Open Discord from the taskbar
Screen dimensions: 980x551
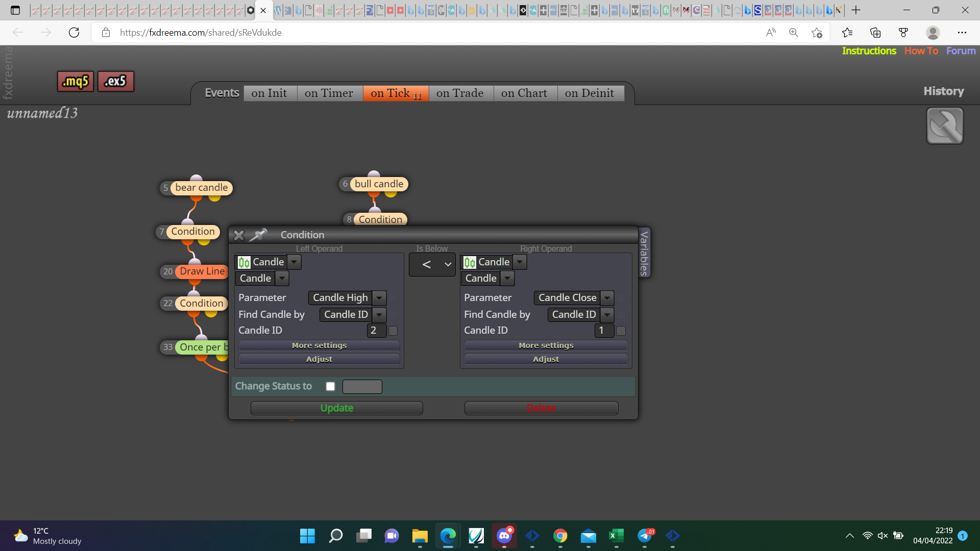pos(504,536)
